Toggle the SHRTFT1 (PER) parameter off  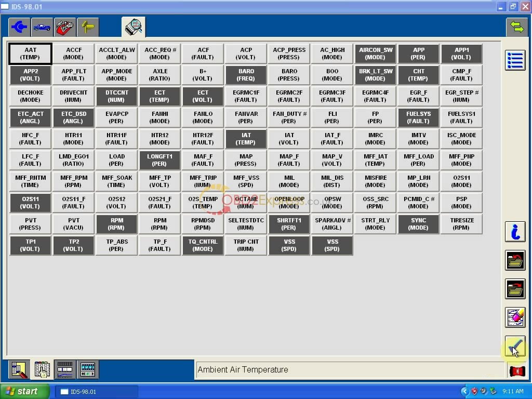click(x=289, y=224)
